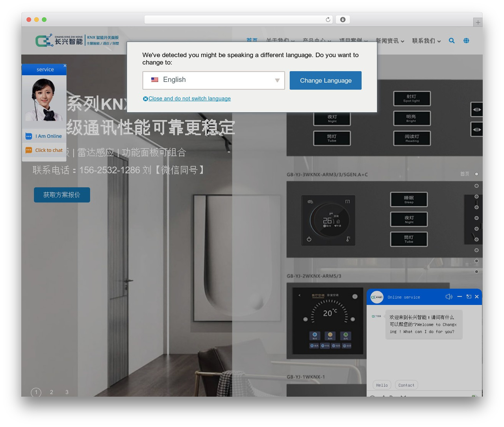Minimize the Online service chat widget
Image resolution: width=504 pixels, height=427 pixels.
click(460, 297)
